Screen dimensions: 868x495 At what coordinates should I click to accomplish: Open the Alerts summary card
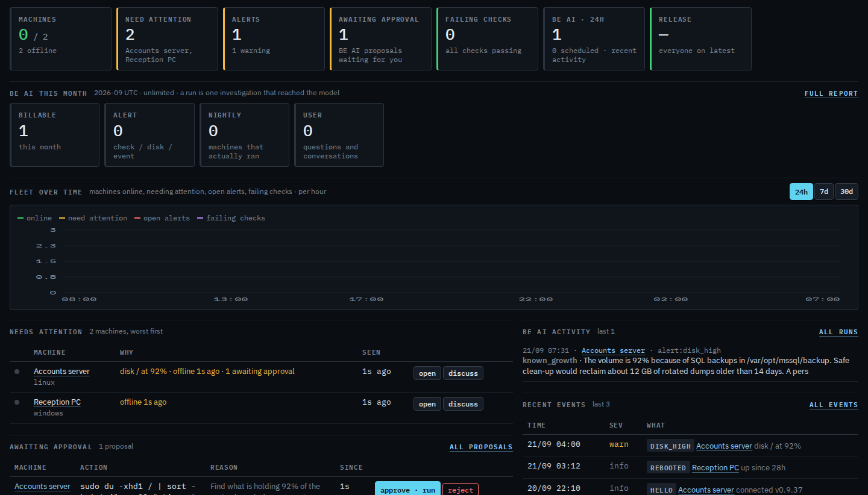pos(274,39)
